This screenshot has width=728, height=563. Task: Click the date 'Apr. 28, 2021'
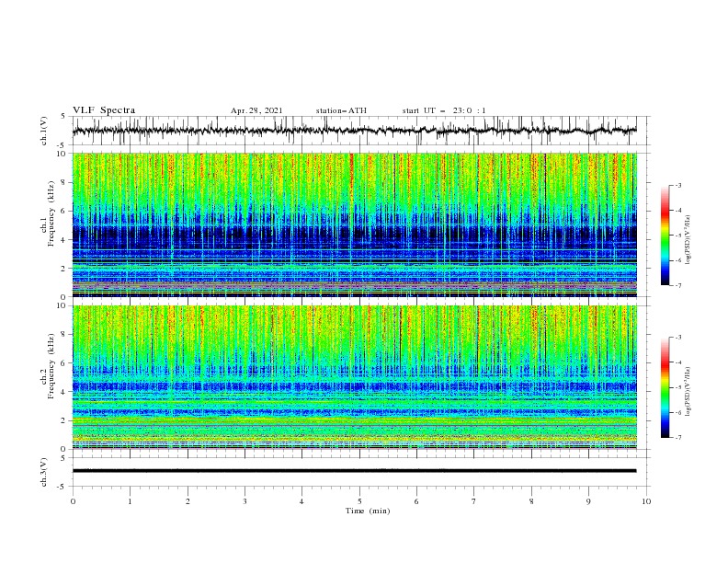tap(256, 110)
